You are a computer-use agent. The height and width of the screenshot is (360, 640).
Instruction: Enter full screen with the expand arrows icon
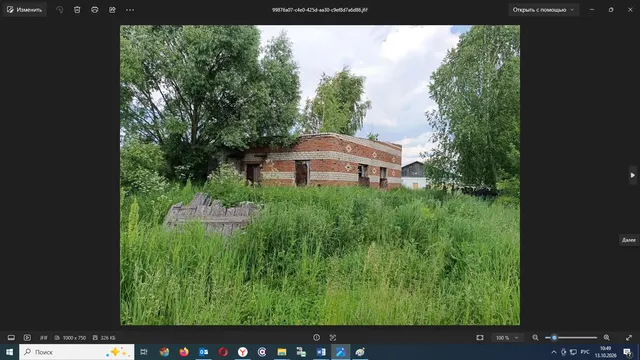tap(629, 338)
